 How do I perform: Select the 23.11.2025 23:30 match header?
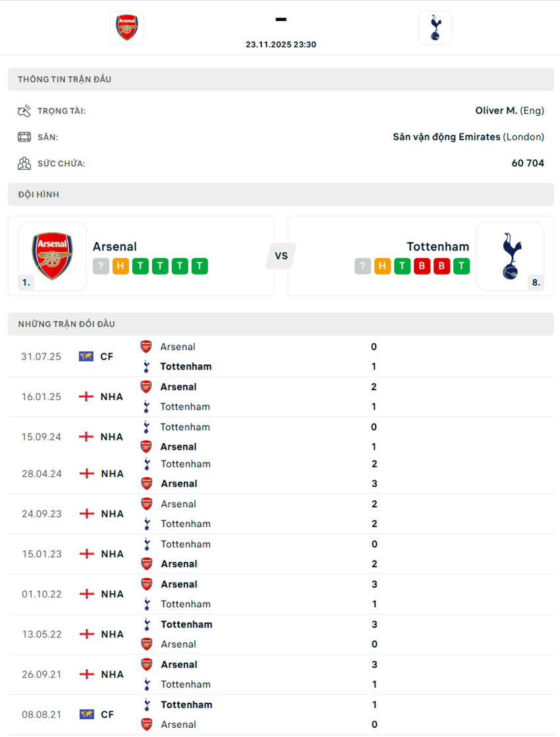281,44
